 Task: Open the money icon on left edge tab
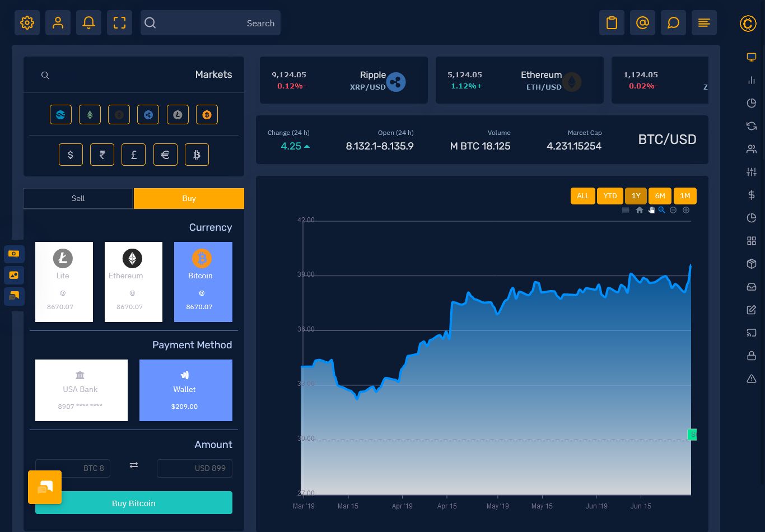pyautogui.click(x=14, y=254)
